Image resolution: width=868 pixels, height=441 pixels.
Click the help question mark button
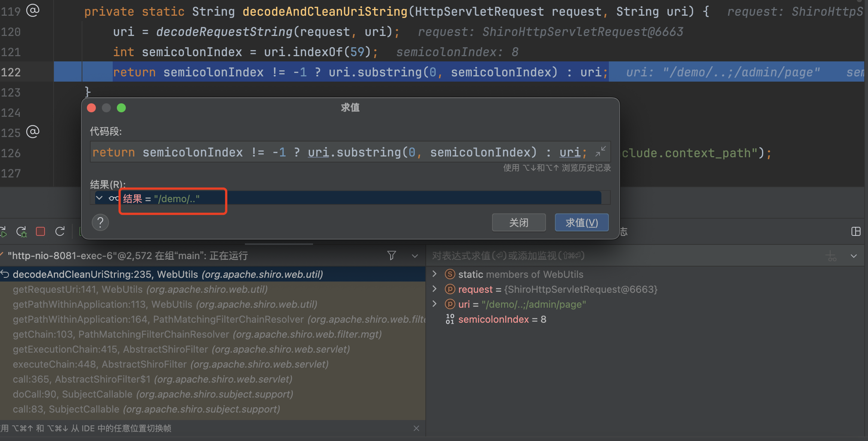tap(100, 223)
